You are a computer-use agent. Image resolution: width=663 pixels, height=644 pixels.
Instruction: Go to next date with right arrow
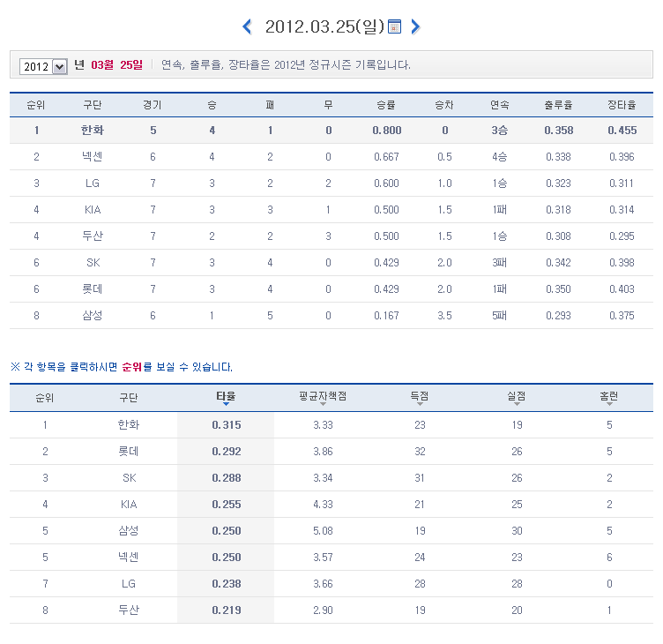[x=415, y=26]
